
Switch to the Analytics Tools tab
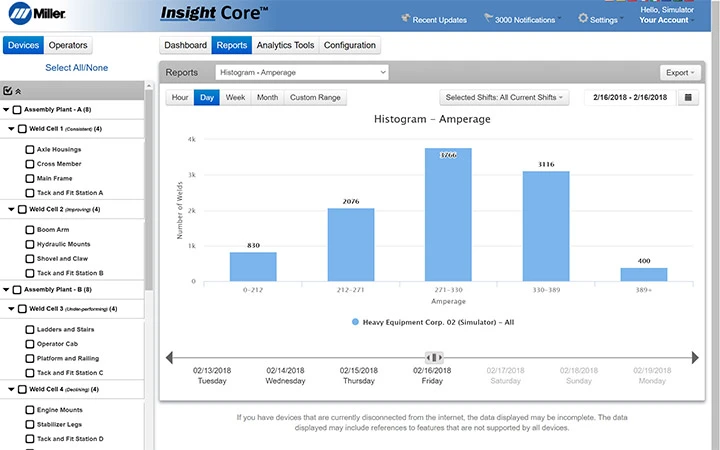[x=285, y=45]
